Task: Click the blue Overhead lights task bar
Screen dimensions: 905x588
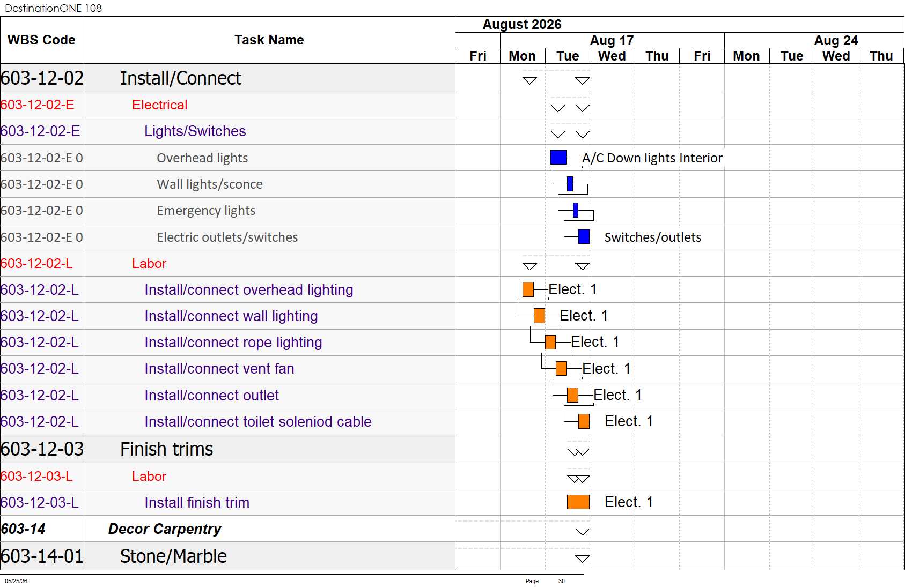Action: pyautogui.click(x=558, y=158)
